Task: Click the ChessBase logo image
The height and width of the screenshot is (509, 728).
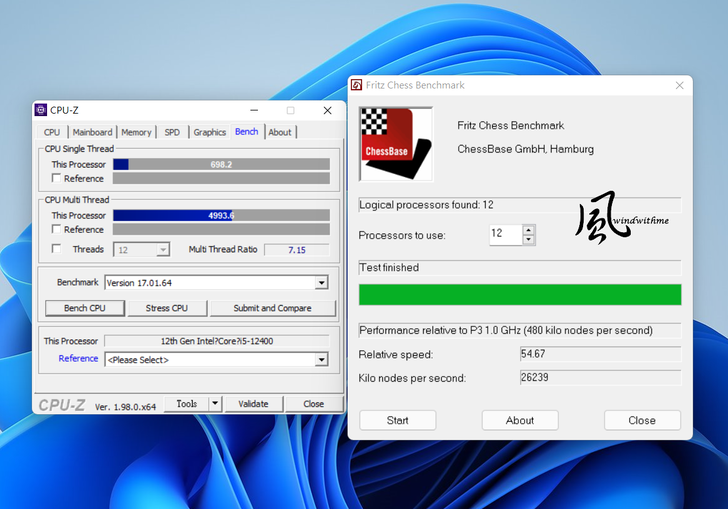Action: (x=395, y=144)
